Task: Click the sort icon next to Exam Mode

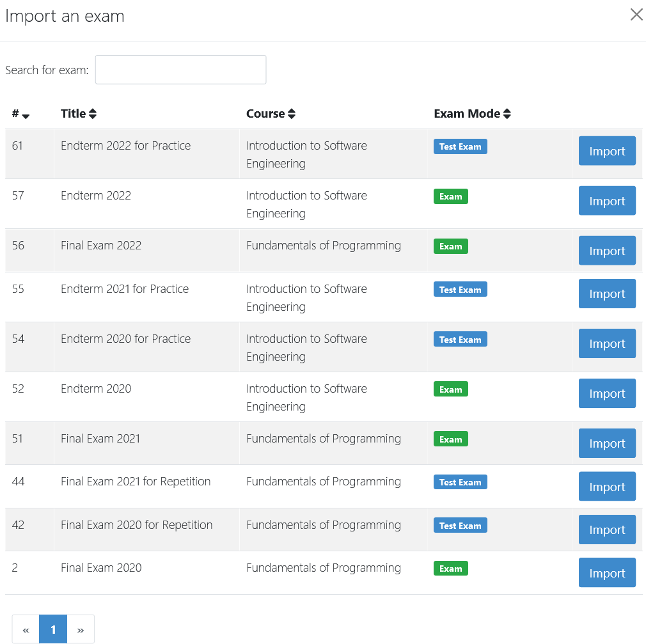Action: (507, 113)
